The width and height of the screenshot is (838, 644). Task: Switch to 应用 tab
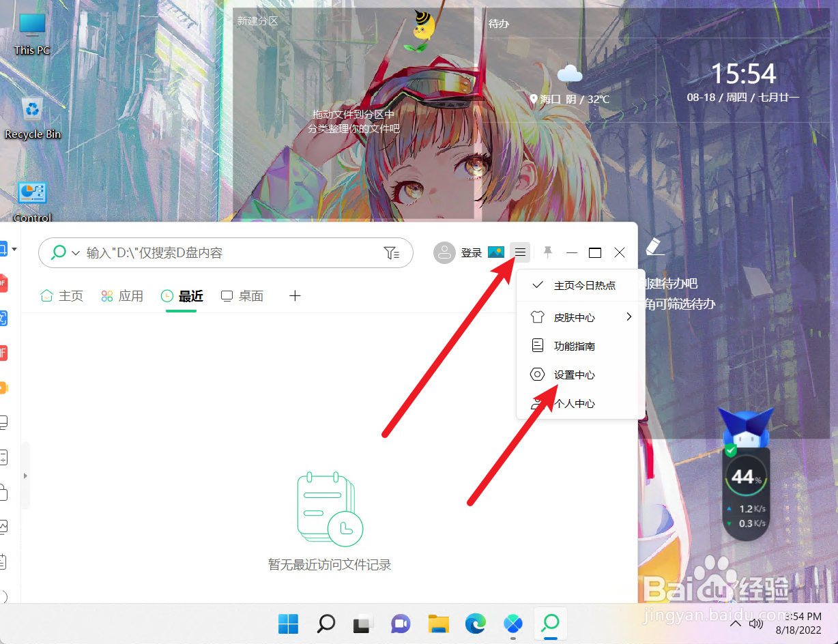click(x=122, y=295)
